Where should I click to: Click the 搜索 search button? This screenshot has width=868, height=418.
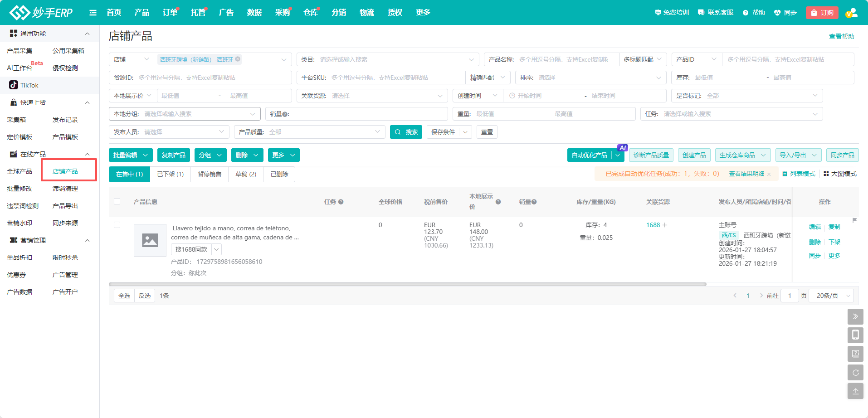tap(406, 132)
